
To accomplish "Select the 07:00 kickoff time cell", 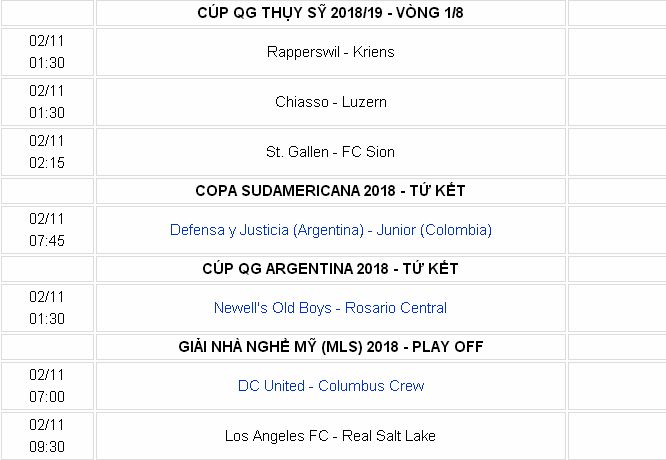I will [47, 386].
